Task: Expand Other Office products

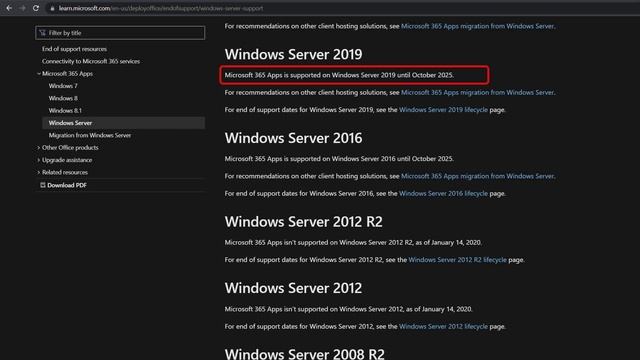Action: (x=70, y=147)
